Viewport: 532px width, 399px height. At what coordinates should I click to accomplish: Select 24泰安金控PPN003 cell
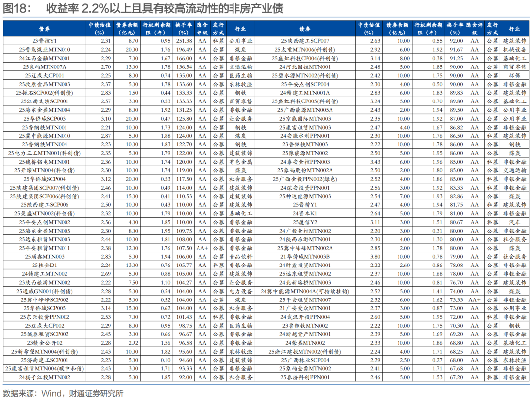[305, 162]
